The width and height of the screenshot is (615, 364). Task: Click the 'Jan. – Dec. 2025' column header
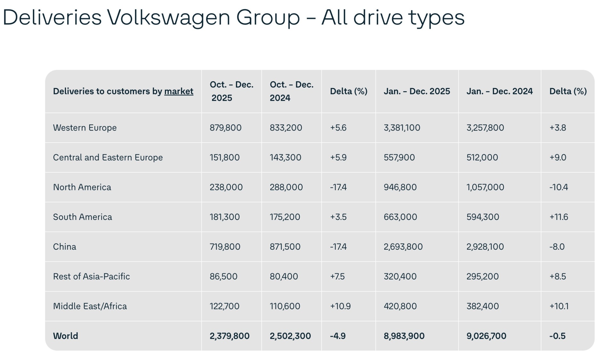416,92
